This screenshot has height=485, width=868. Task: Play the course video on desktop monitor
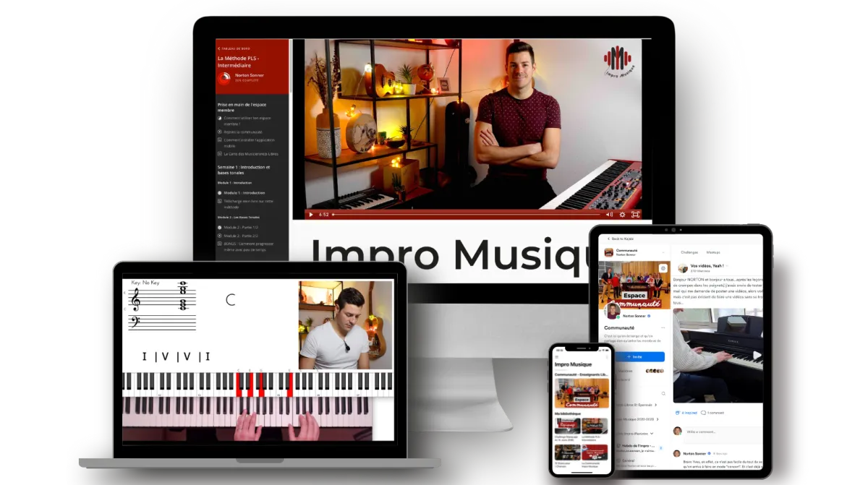[x=311, y=214]
